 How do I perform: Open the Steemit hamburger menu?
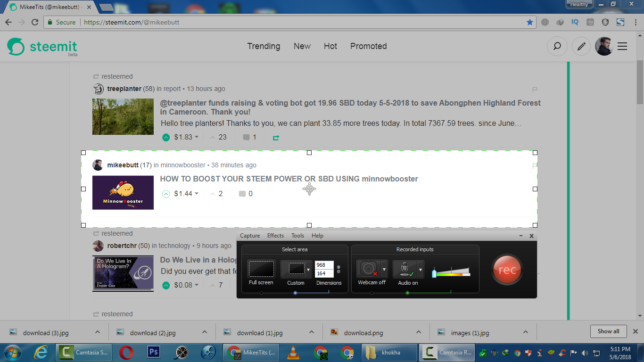click(x=622, y=46)
